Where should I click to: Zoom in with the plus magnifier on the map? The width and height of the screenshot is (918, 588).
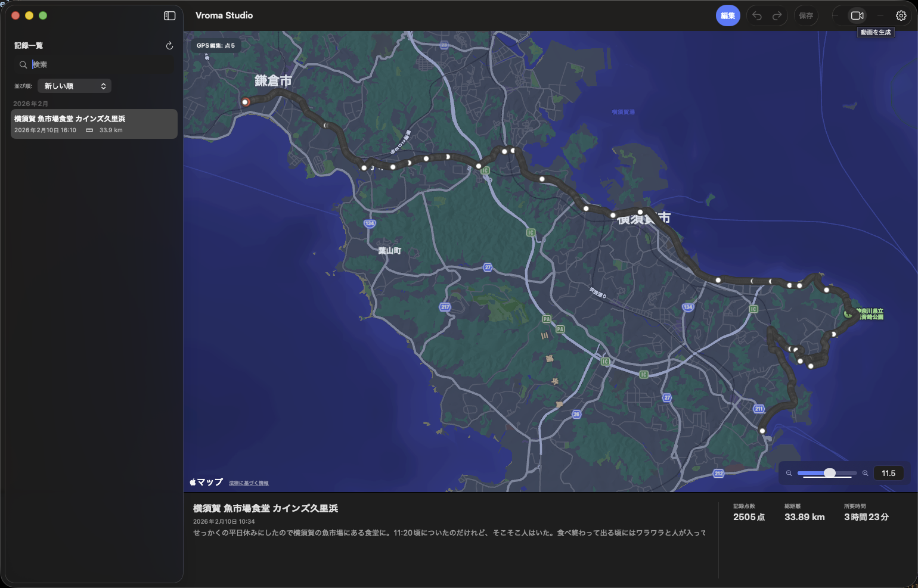coord(866,473)
